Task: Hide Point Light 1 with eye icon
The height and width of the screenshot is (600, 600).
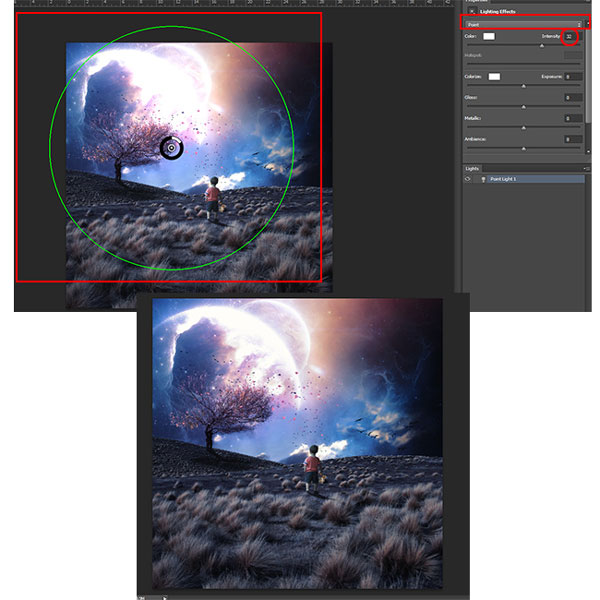Action: pyautogui.click(x=468, y=179)
